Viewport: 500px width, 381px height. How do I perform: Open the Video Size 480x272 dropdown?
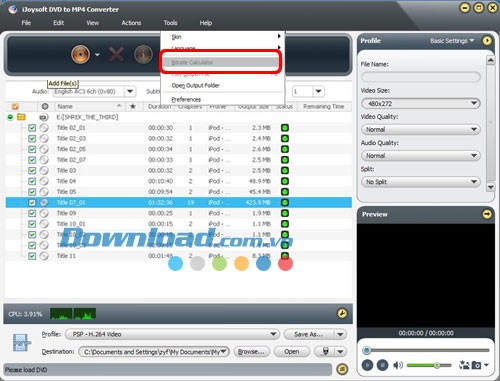click(x=421, y=103)
